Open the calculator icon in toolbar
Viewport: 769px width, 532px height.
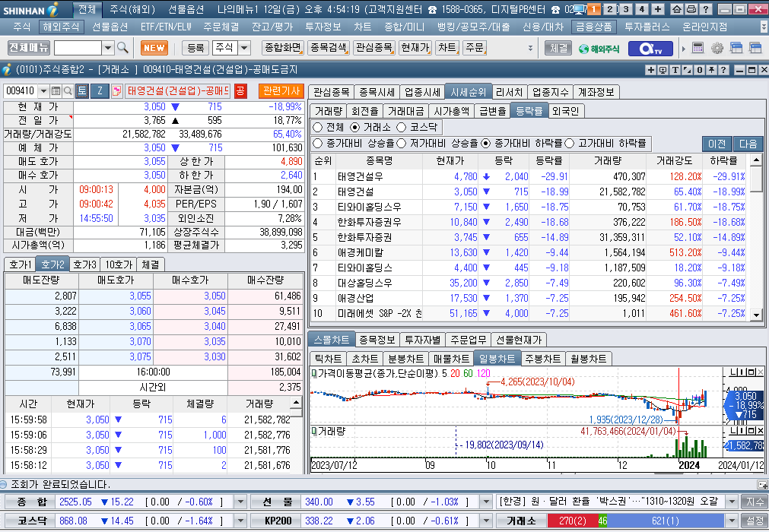click(698, 48)
